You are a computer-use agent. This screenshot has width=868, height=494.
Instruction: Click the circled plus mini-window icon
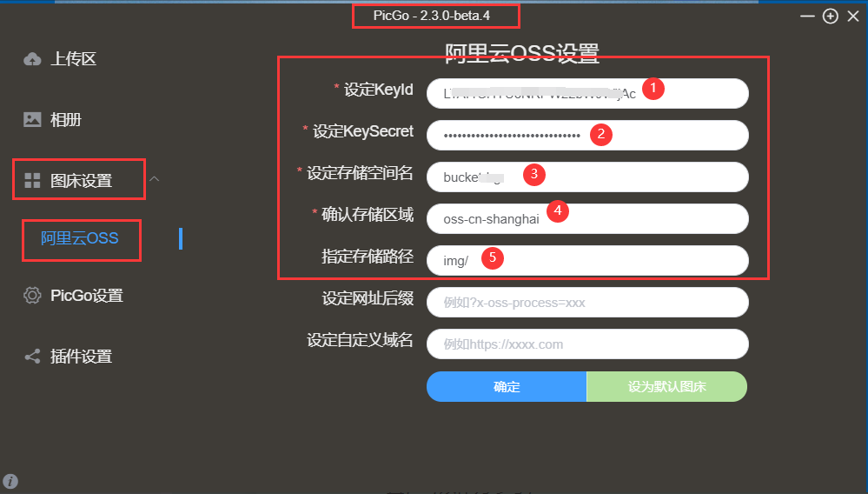pos(831,16)
